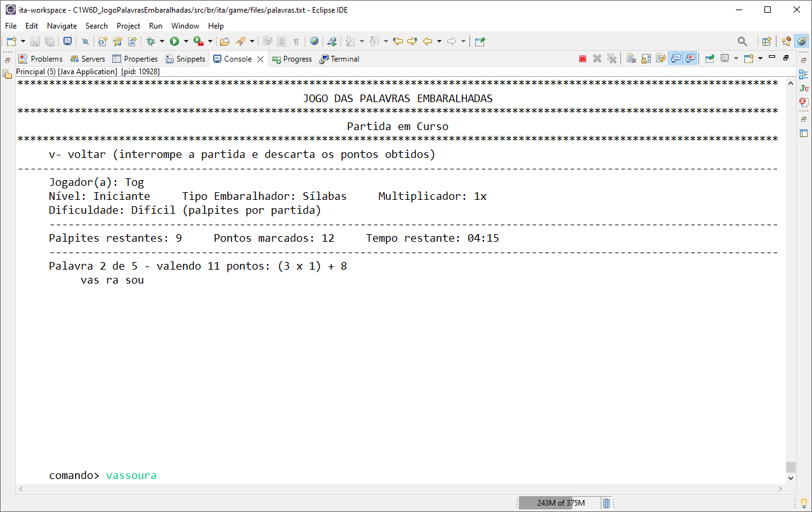
Task: Switch to the Snippets tab
Action: click(x=186, y=59)
